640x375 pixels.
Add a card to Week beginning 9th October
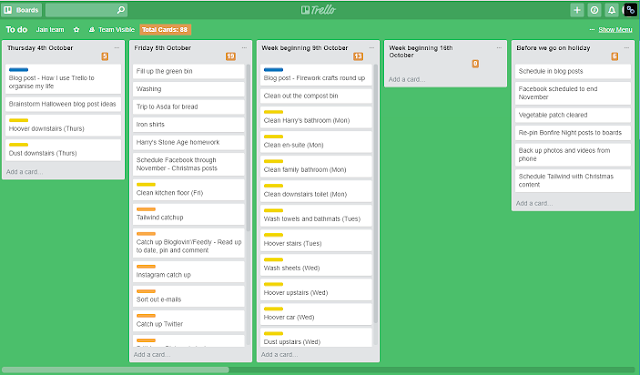pyautogui.click(x=279, y=355)
